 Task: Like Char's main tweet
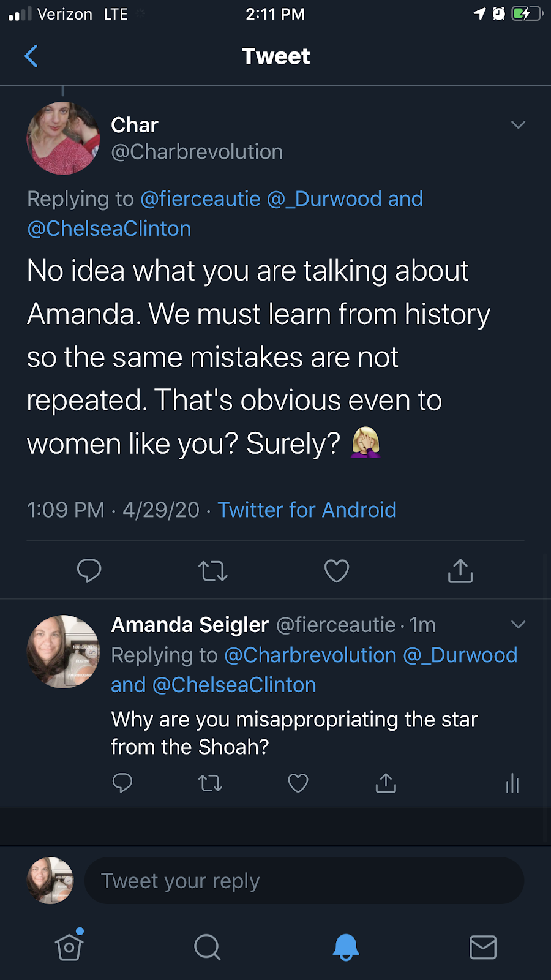[336, 571]
